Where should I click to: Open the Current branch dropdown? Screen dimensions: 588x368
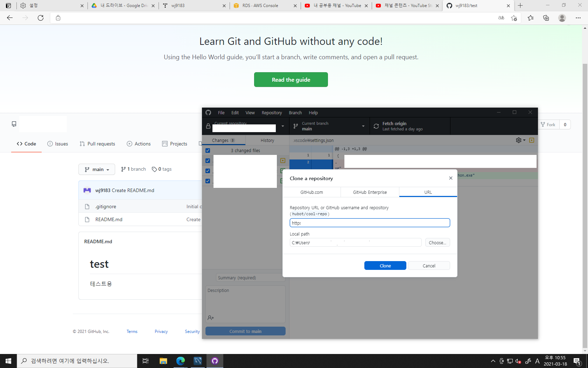[x=330, y=126]
